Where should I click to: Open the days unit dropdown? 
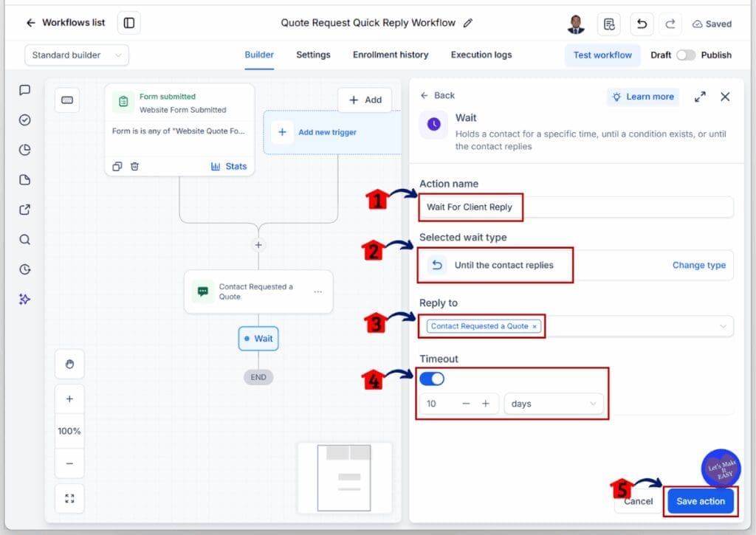tap(554, 404)
